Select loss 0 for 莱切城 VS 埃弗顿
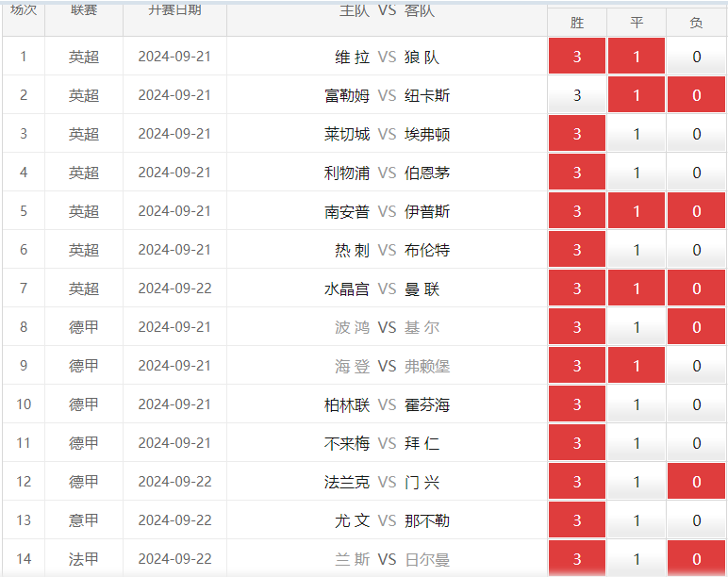728x577 pixels. [696, 134]
